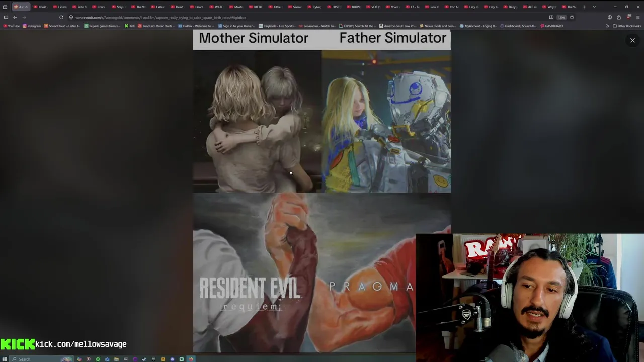Open the Dashboard Sound bookmark
Screen dimensions: 644x362
click(x=518, y=26)
